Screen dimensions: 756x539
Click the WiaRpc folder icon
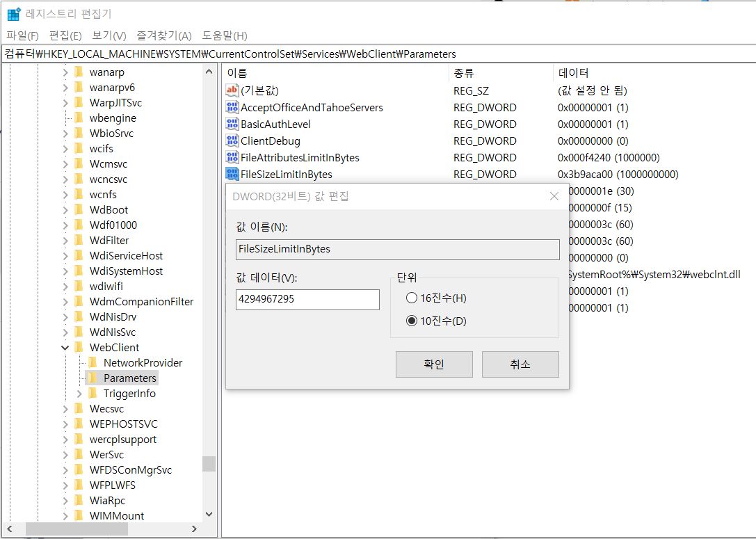tap(79, 501)
